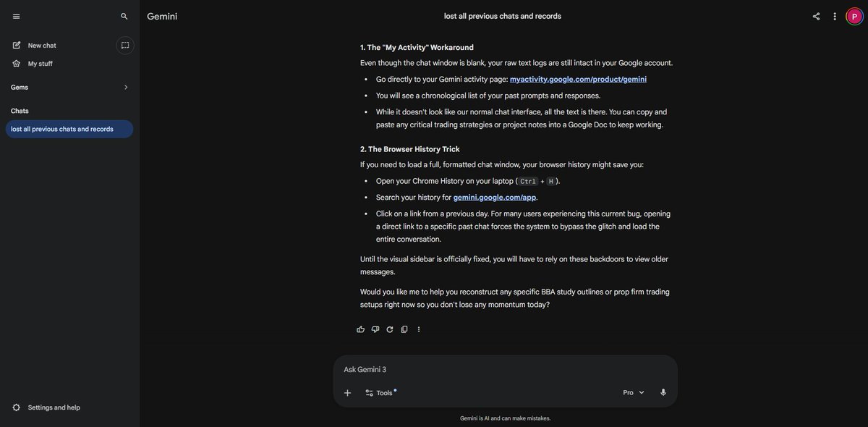Click the thumbs up good response icon
868x427 pixels.
(x=361, y=329)
